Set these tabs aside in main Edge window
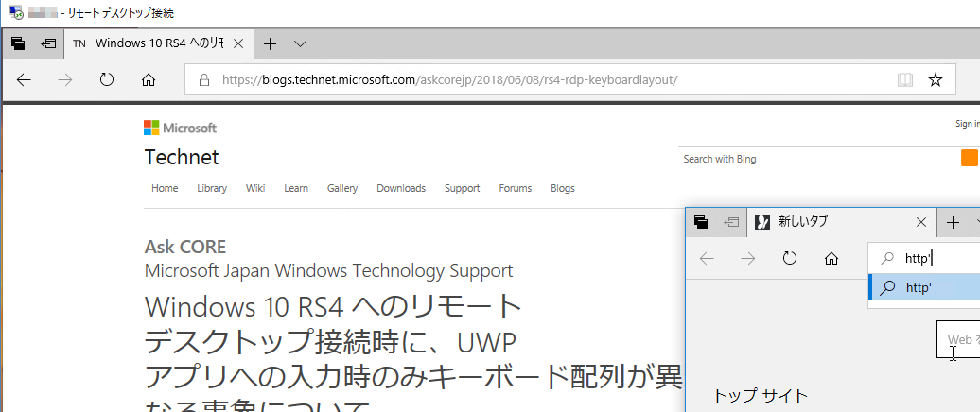The height and width of the screenshot is (412, 980). (x=48, y=43)
